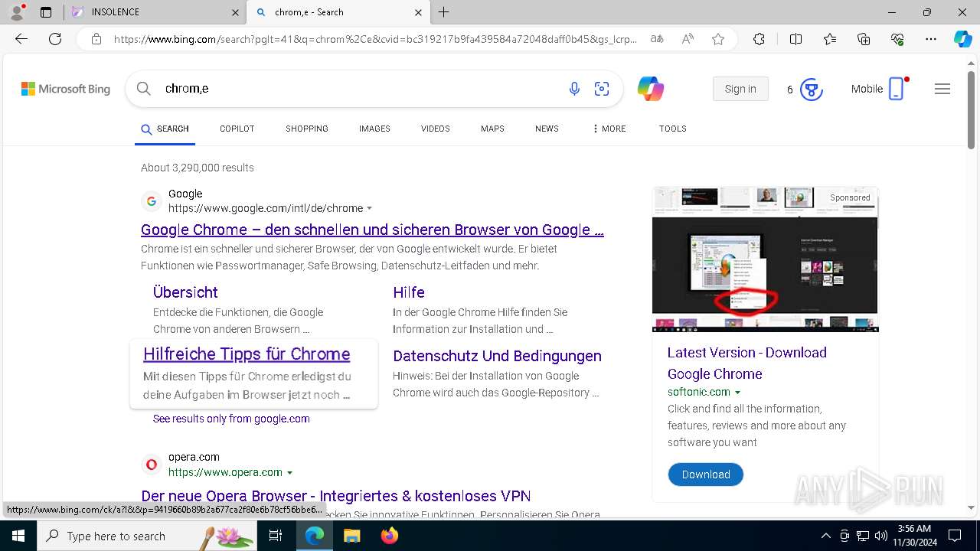
Task: Open the tab actions menu icon
Action: click(46, 12)
